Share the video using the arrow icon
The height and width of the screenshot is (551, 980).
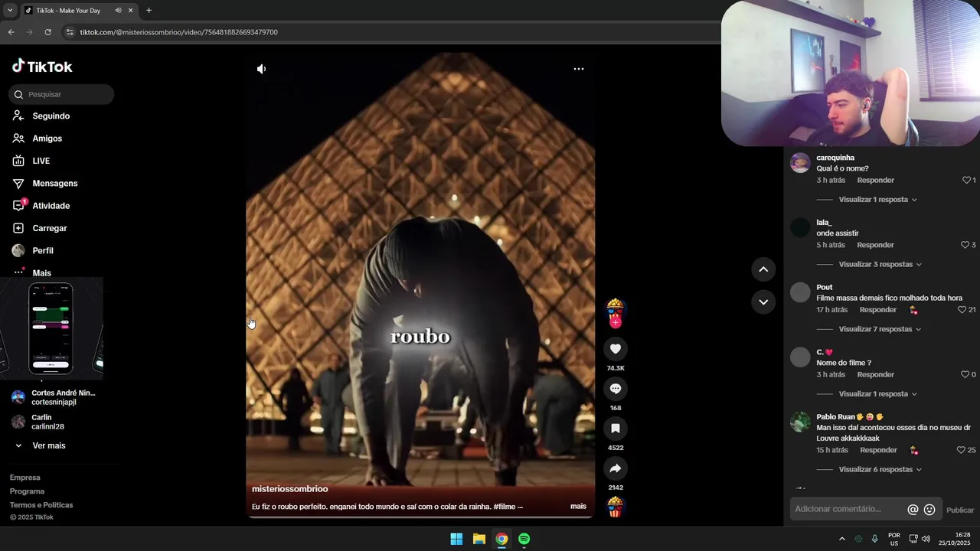point(616,468)
